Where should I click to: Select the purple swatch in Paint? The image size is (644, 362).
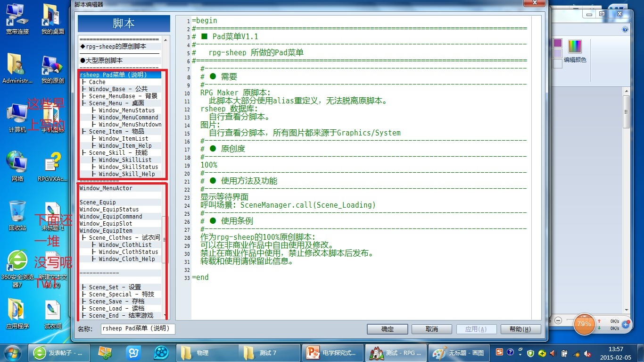(x=558, y=43)
